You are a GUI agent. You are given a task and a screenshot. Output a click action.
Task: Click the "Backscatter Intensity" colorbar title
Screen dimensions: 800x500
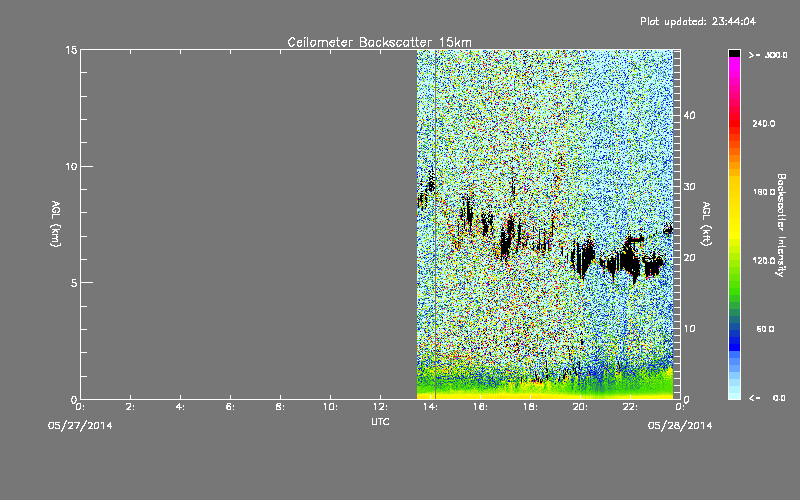coord(781,225)
